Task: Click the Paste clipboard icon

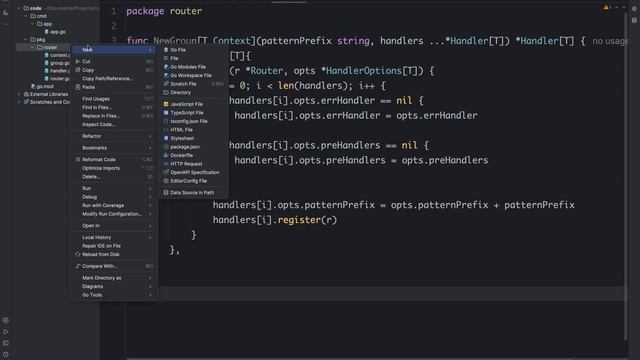Action: [x=78, y=87]
